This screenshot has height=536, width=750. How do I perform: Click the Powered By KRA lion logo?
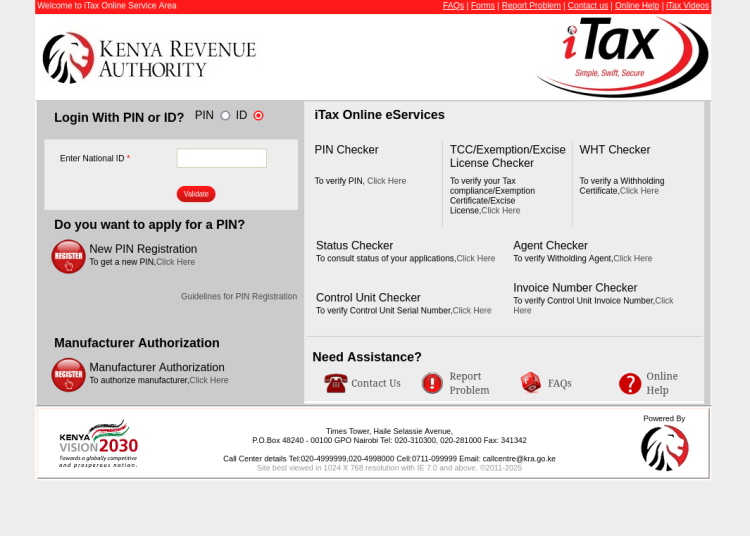tap(665, 448)
